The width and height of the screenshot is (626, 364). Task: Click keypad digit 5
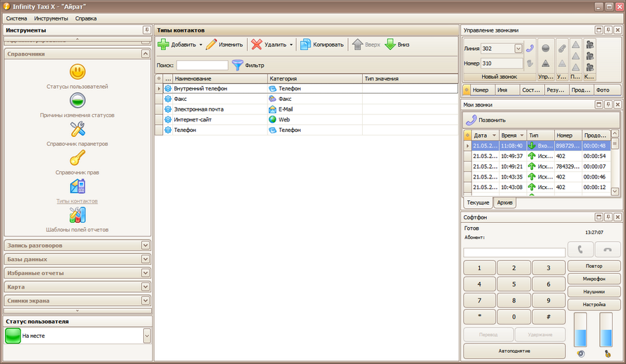coord(514,284)
